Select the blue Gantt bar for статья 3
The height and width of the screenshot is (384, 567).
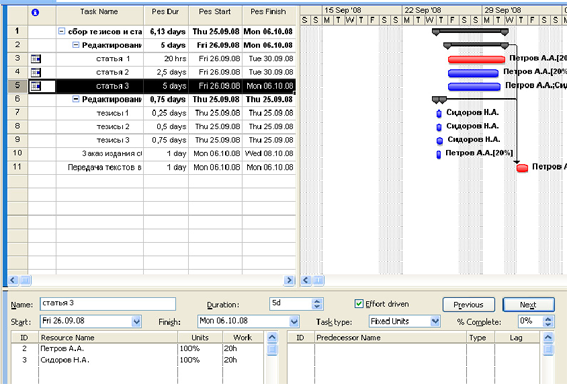pos(474,87)
